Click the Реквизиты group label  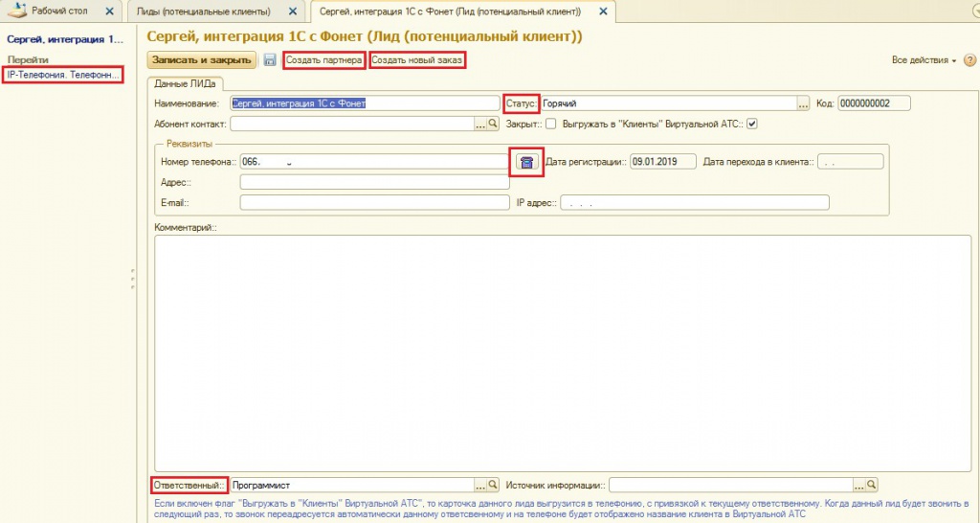coord(189,144)
